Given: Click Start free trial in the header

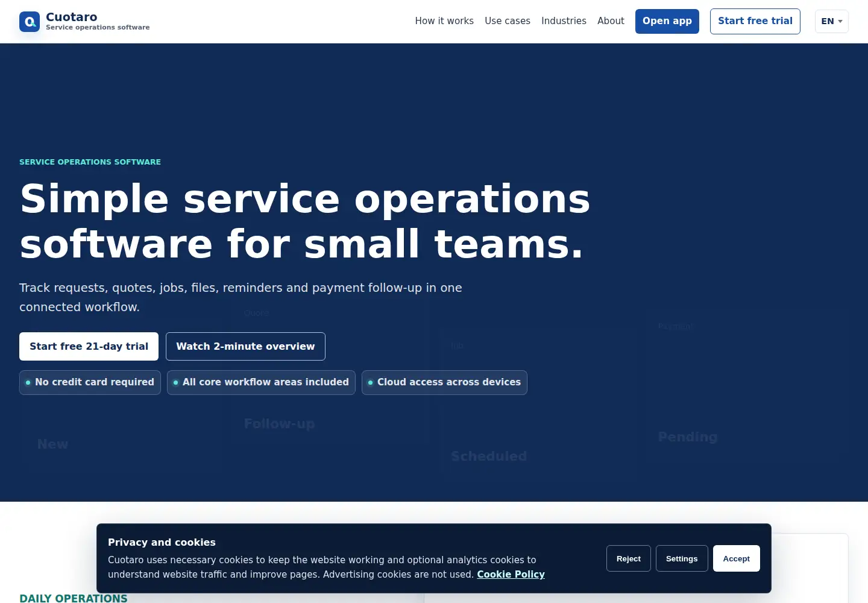Looking at the screenshot, I should [x=755, y=21].
